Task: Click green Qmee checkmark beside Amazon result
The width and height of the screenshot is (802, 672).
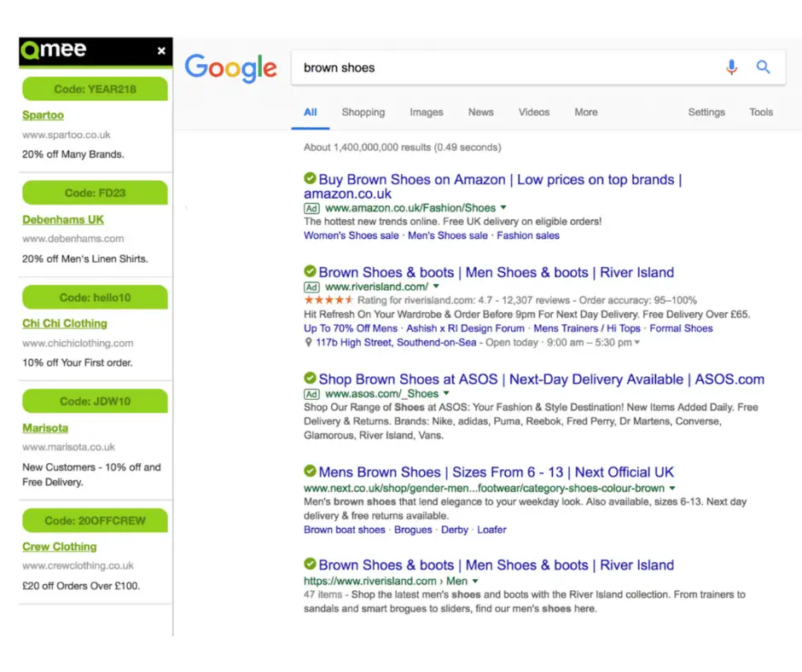Action: (x=310, y=178)
